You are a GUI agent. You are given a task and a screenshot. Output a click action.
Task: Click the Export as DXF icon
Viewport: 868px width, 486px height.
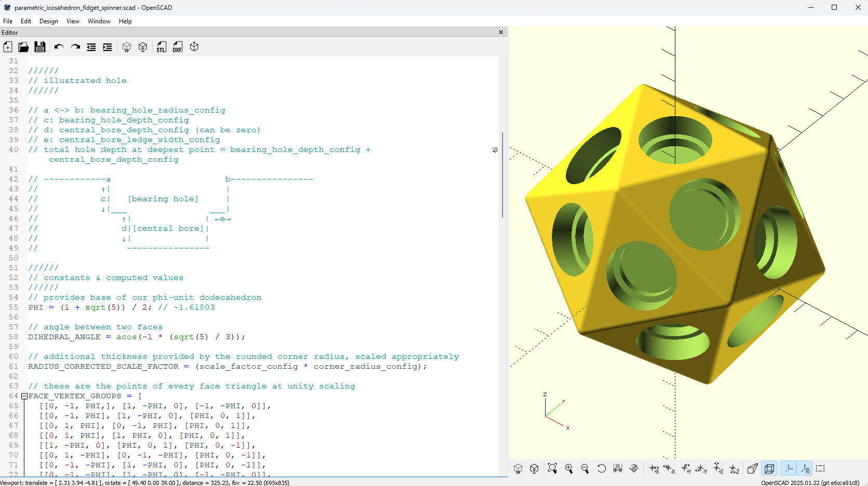tap(178, 47)
